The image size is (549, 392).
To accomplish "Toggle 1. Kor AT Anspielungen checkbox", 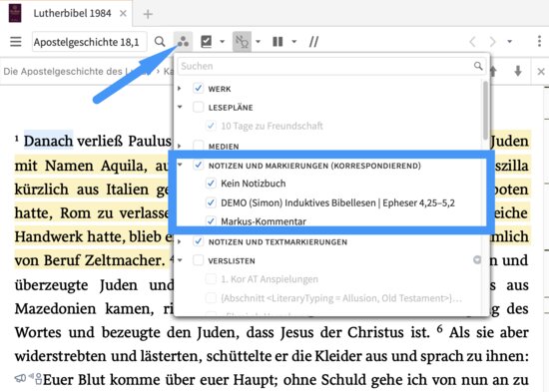I will point(211,279).
